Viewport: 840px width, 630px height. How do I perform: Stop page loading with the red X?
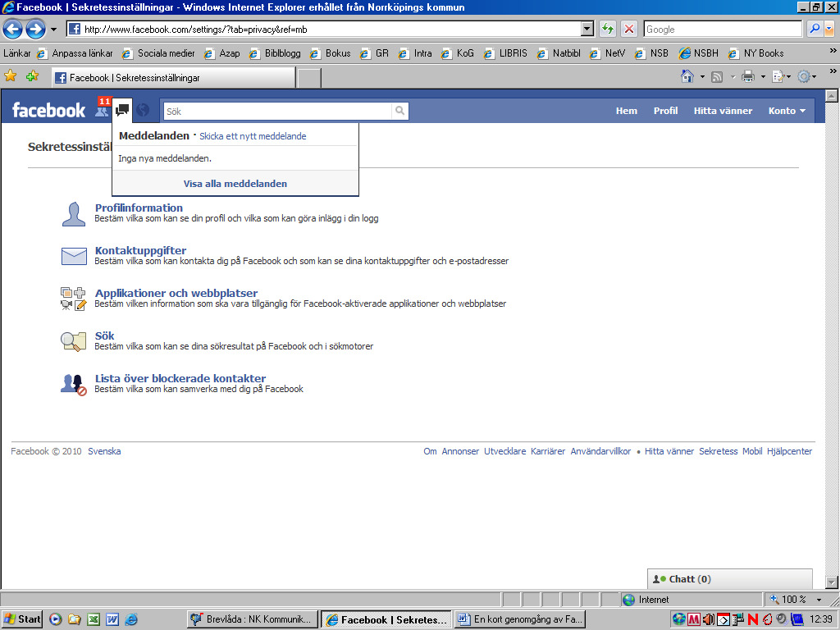(x=629, y=29)
